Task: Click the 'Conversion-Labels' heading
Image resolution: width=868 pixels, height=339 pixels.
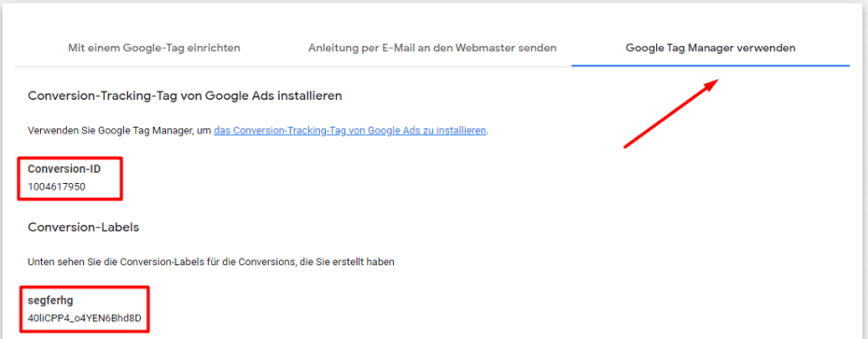Action: pos(84,228)
